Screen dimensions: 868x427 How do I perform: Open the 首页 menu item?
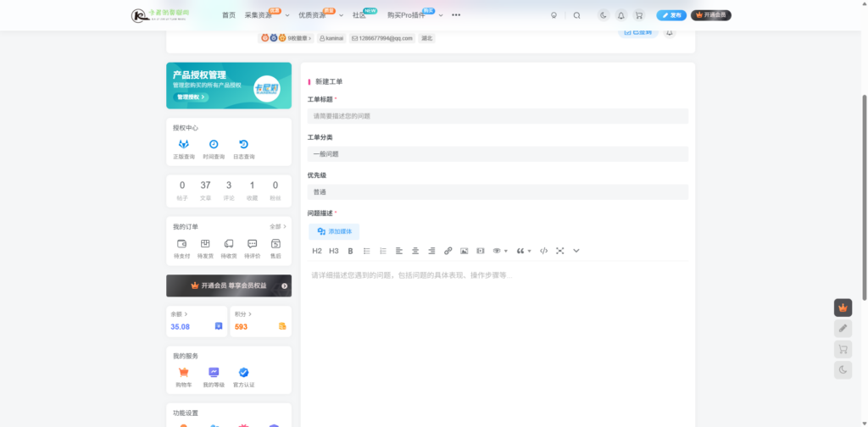coord(229,15)
